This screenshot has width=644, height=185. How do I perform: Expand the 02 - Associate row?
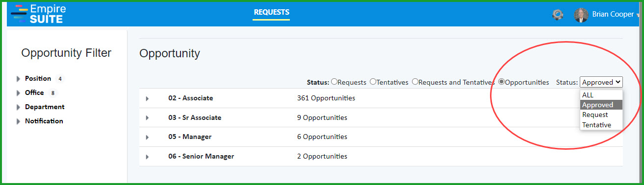[147, 98]
